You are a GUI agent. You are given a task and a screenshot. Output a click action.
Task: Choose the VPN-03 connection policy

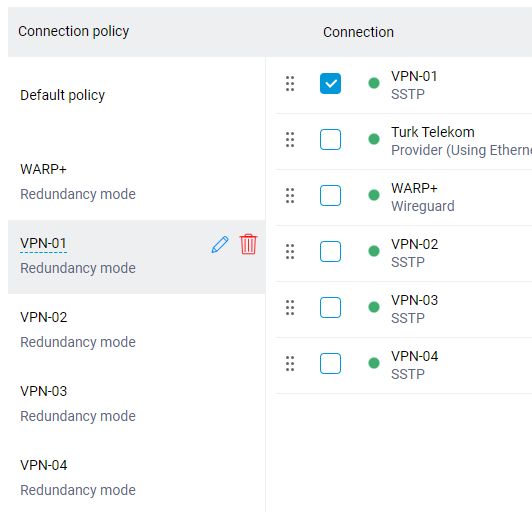[x=136, y=405]
